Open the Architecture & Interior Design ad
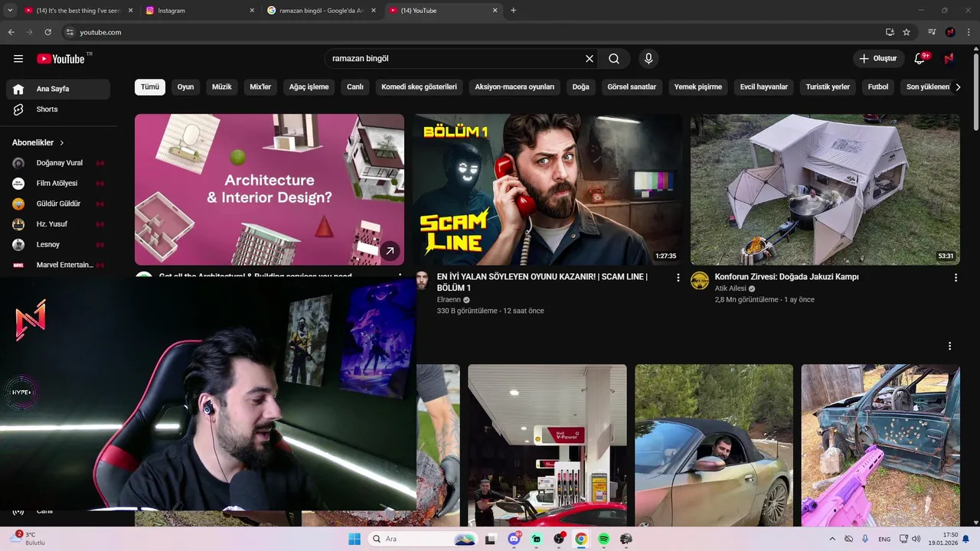The image size is (980, 551). (x=269, y=190)
